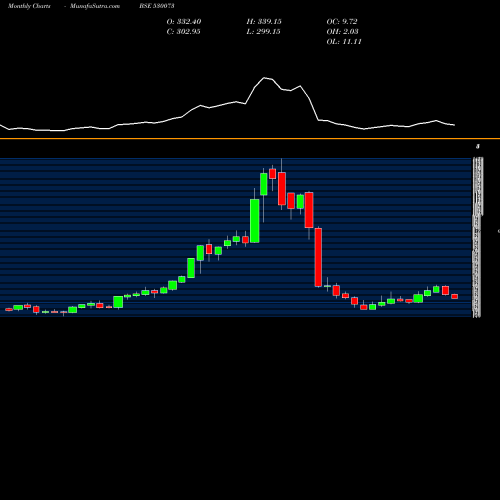
Task: Select the 'OC: 9.72' value
Action: pyautogui.click(x=342, y=22)
